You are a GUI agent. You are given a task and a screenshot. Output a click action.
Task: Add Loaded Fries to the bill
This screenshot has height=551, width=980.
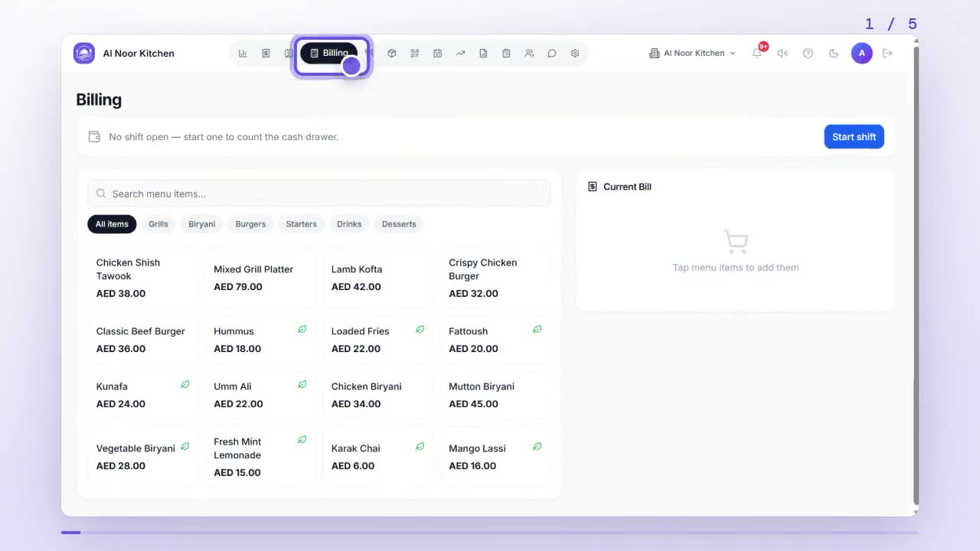(378, 340)
